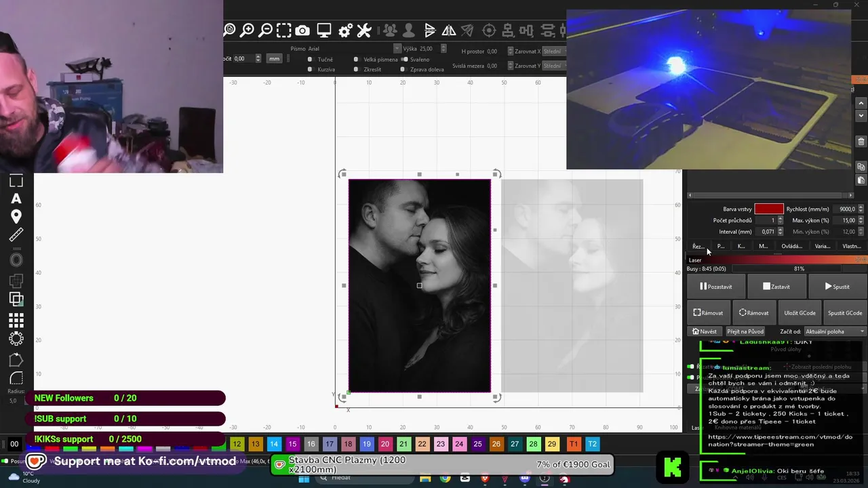
Task: Click Max. výkon stepper arrows
Action: (862, 220)
